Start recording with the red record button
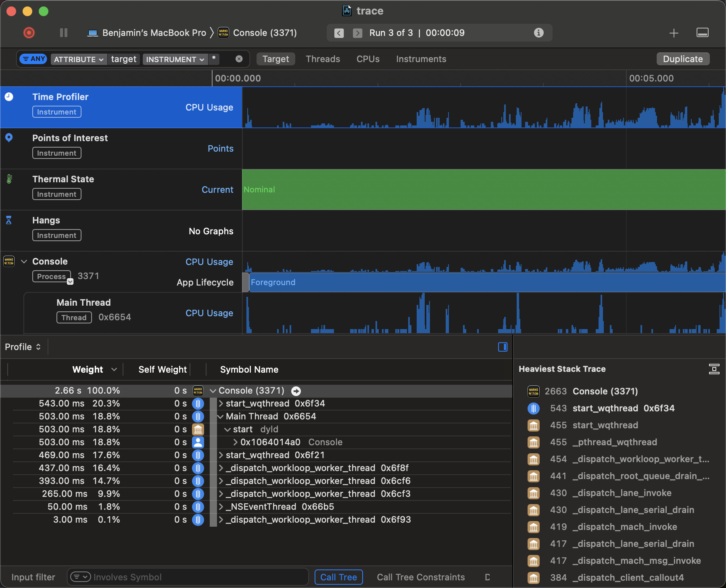726x588 pixels. pyautogui.click(x=29, y=33)
